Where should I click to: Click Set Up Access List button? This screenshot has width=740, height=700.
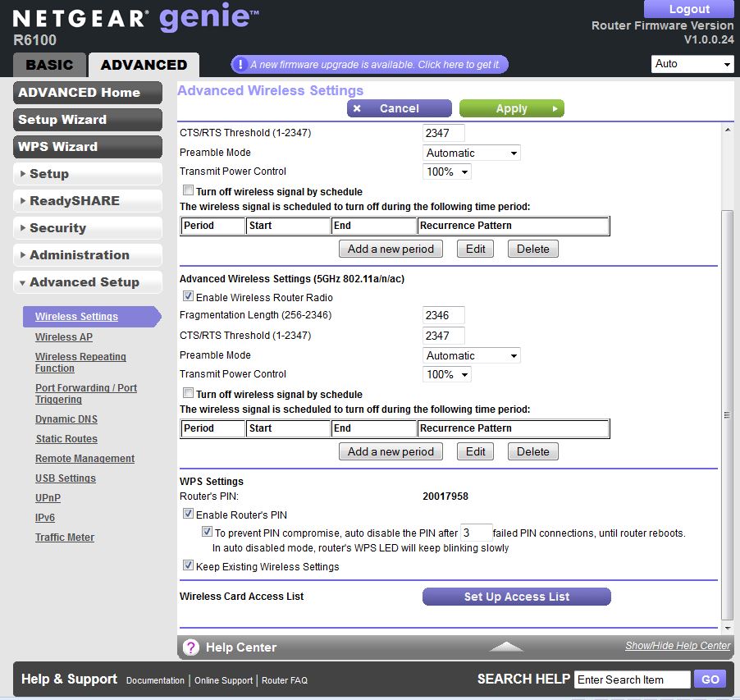tap(517, 597)
